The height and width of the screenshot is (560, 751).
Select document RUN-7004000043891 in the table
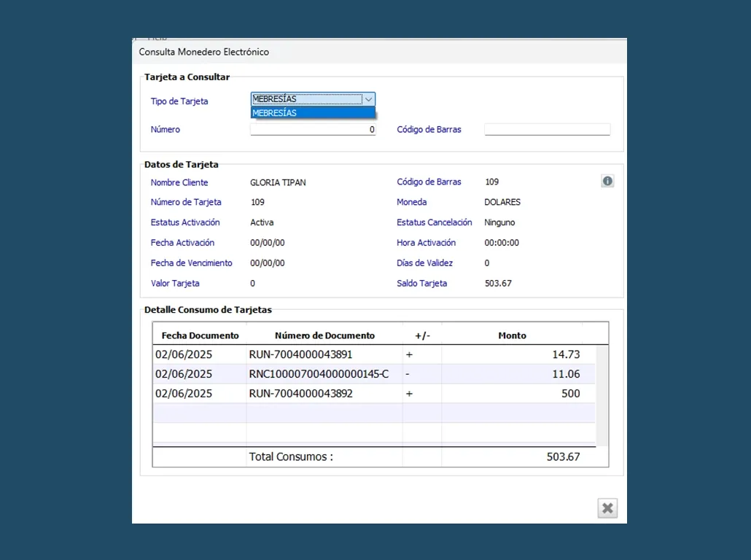300,354
